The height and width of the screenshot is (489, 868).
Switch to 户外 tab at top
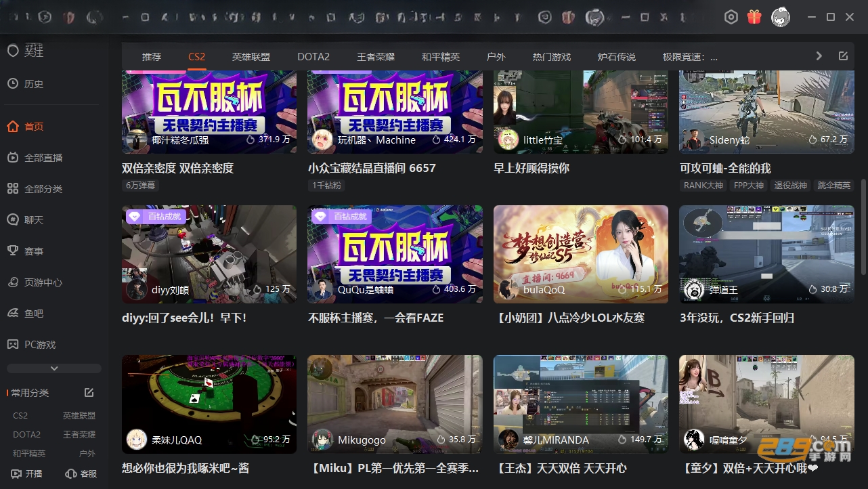click(x=496, y=57)
